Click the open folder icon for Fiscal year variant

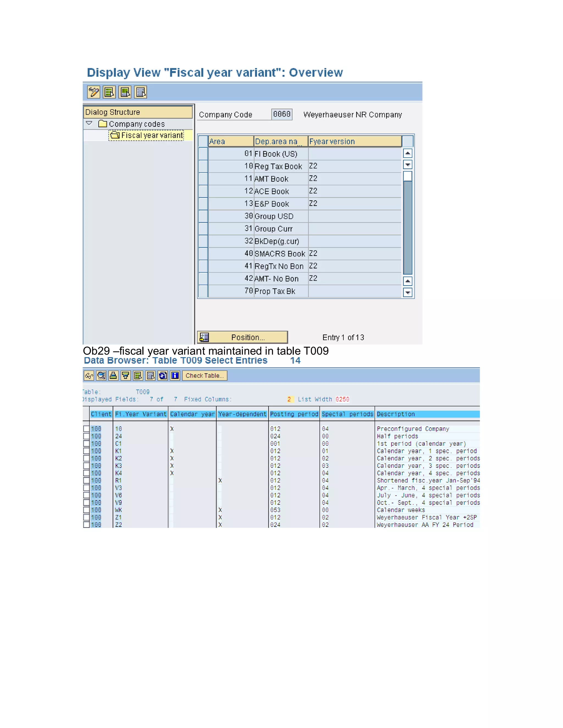point(115,135)
